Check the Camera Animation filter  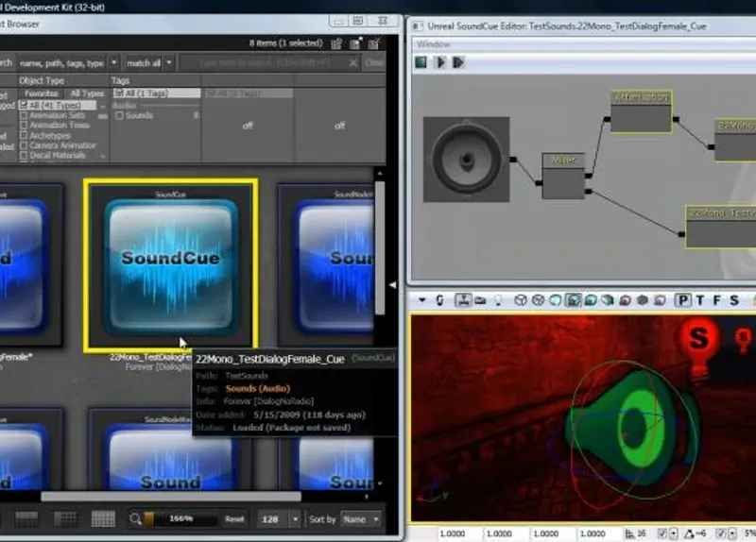click(24, 145)
